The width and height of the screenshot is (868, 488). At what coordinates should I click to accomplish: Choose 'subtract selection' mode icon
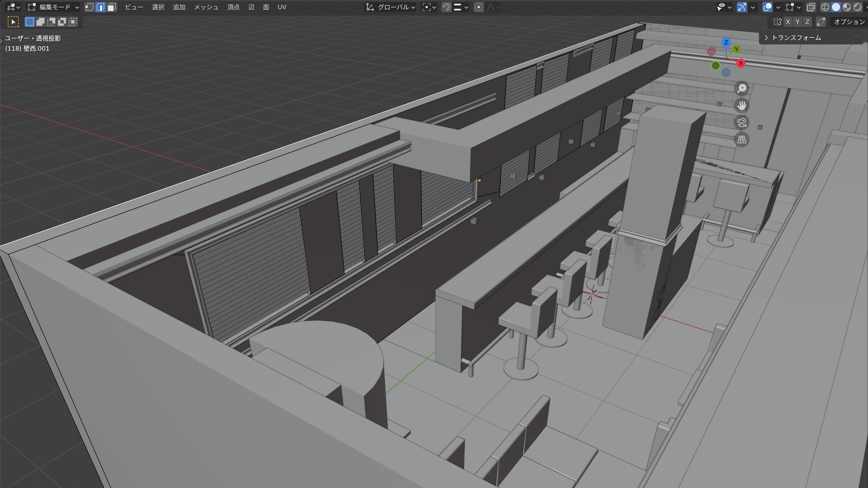pyautogui.click(x=51, y=22)
